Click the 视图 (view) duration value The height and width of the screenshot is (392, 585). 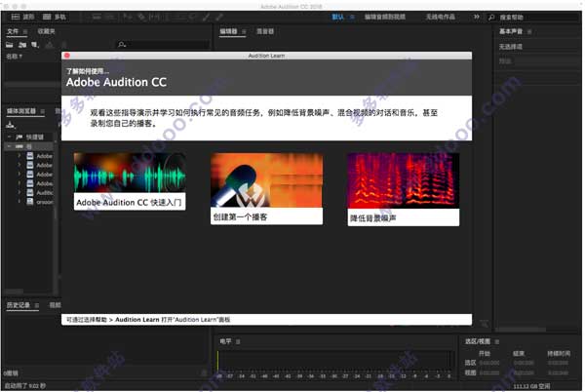click(x=558, y=372)
